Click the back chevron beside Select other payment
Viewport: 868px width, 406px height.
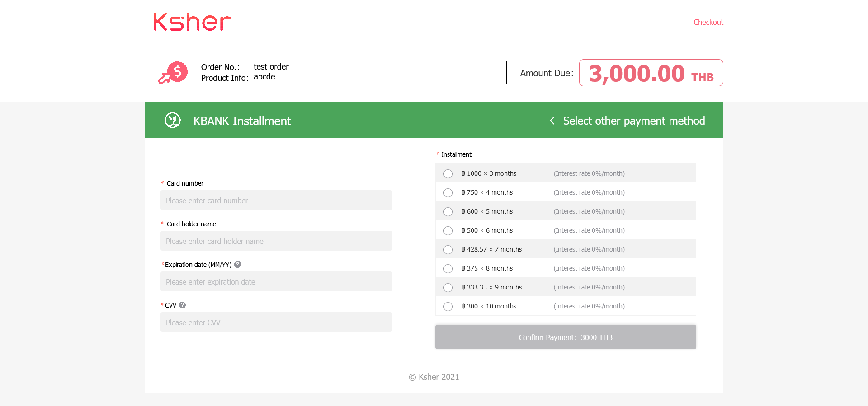click(552, 121)
